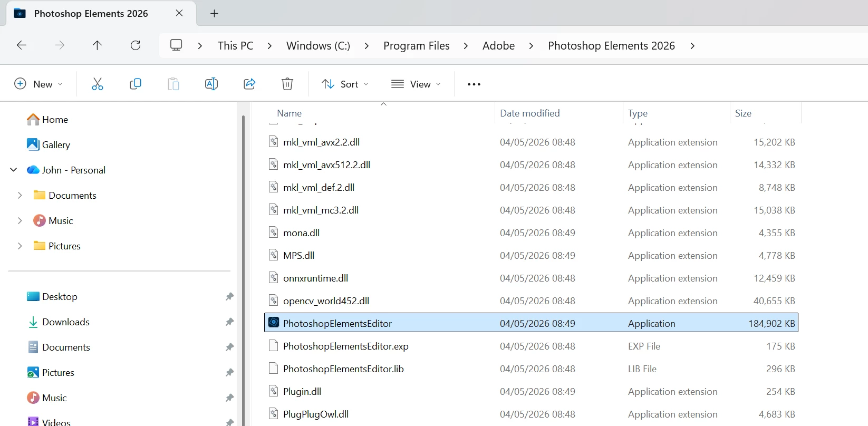
Task: Copy the selected file
Action: [136, 84]
